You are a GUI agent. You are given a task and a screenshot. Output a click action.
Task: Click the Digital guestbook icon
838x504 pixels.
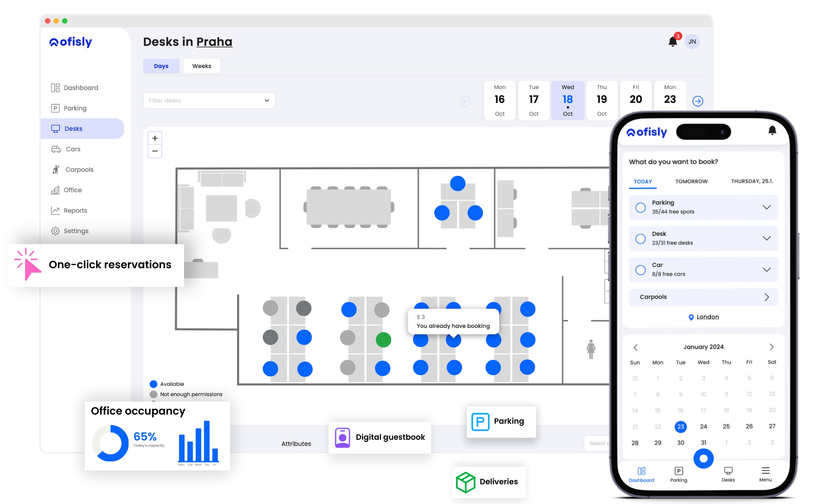(x=343, y=438)
